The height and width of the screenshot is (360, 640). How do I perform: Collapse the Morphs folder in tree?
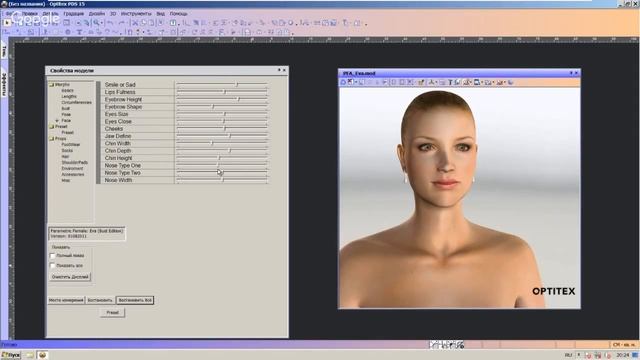(x=52, y=84)
